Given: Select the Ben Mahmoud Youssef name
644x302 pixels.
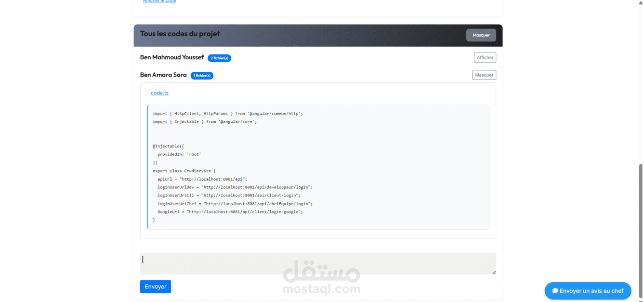Looking at the screenshot, I should [172, 57].
